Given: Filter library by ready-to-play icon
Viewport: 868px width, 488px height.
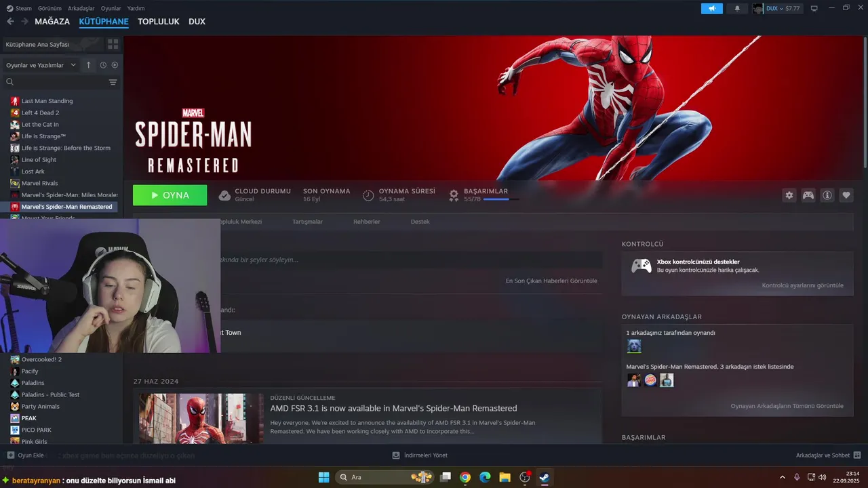Looking at the screenshot, I should (115, 65).
